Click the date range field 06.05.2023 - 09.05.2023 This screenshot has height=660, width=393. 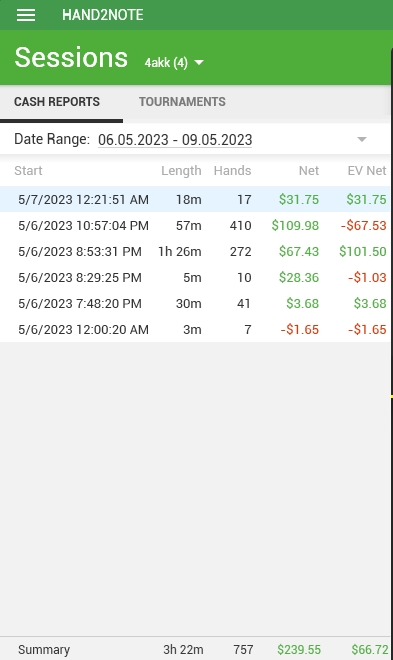click(x=175, y=139)
